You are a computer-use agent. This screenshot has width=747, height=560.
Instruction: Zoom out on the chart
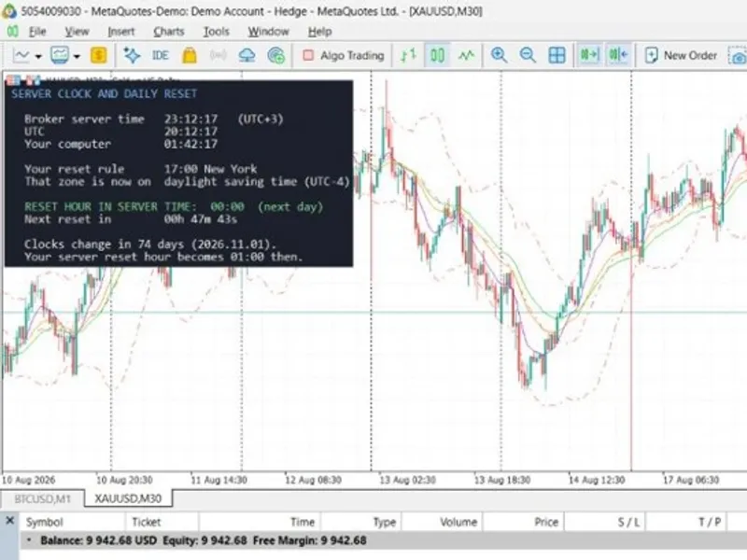click(x=528, y=55)
